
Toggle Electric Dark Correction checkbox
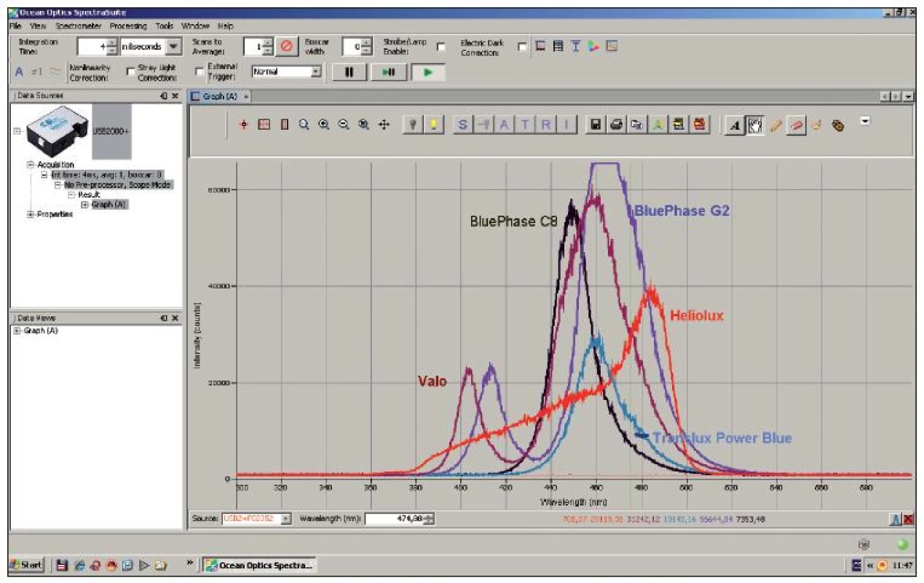(x=522, y=47)
